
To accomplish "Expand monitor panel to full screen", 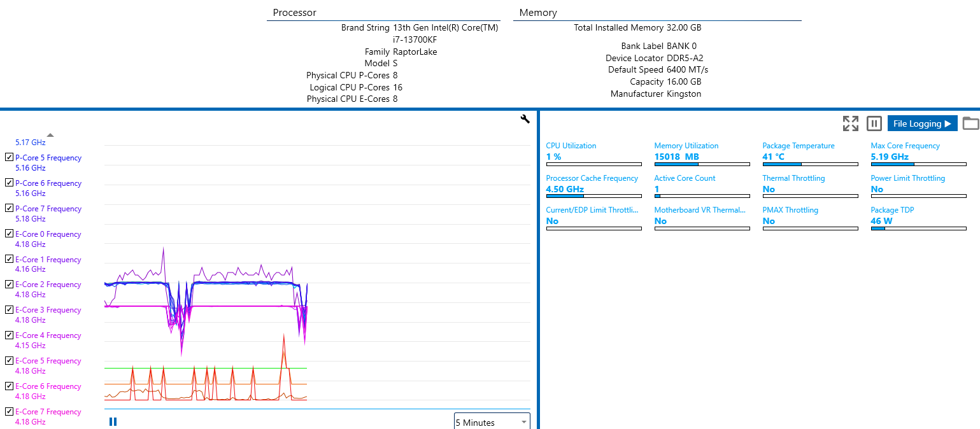I will [x=851, y=123].
